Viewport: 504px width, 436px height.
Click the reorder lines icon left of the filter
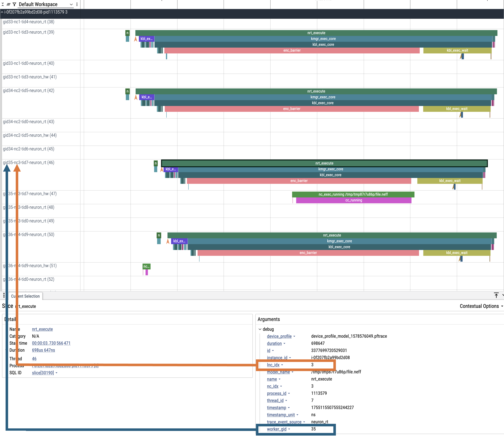point(8,4)
